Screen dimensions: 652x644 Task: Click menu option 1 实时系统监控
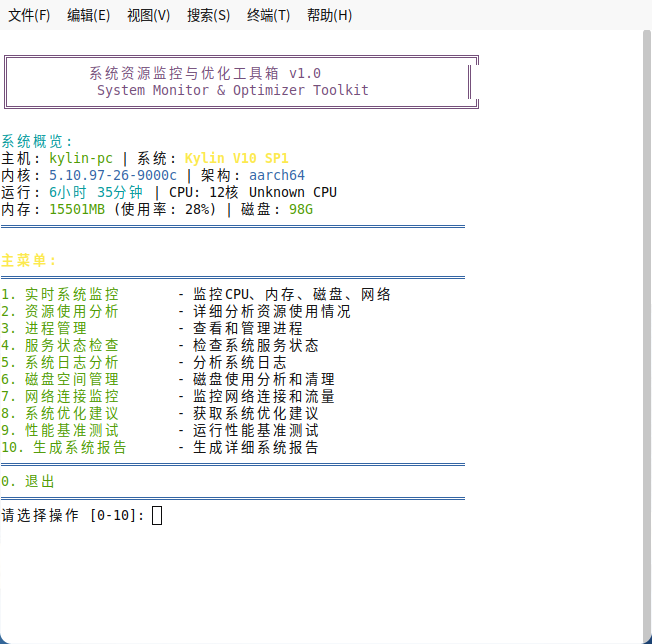(60, 294)
